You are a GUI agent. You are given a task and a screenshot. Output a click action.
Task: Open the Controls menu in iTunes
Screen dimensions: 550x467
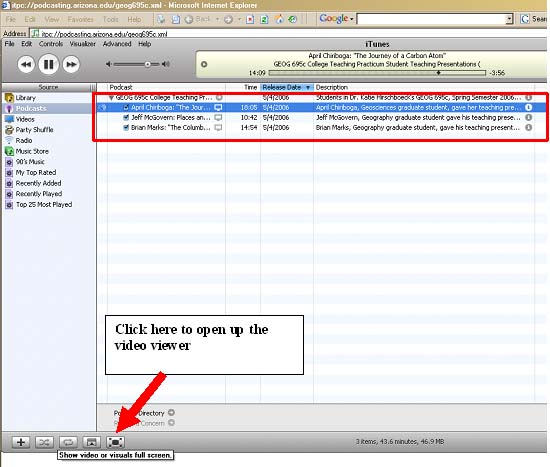click(51, 44)
